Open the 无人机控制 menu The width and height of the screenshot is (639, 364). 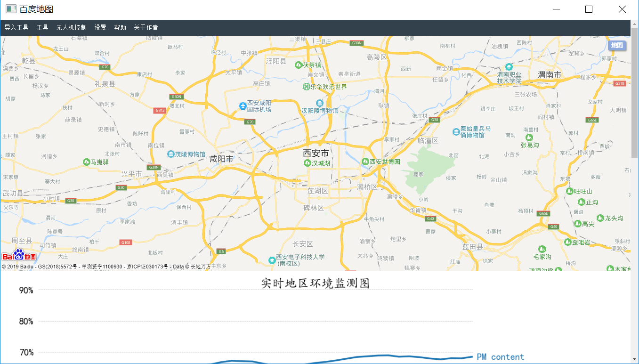[71, 27]
